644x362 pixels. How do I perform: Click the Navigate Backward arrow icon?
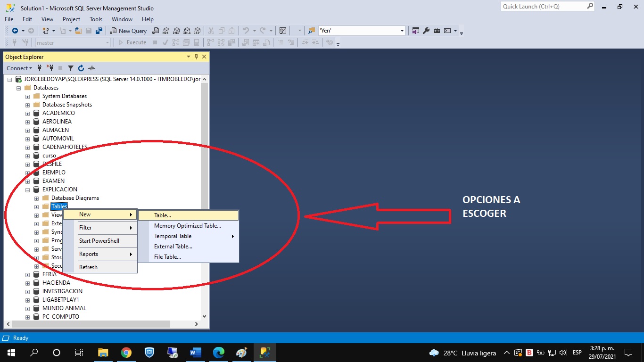[x=15, y=31]
